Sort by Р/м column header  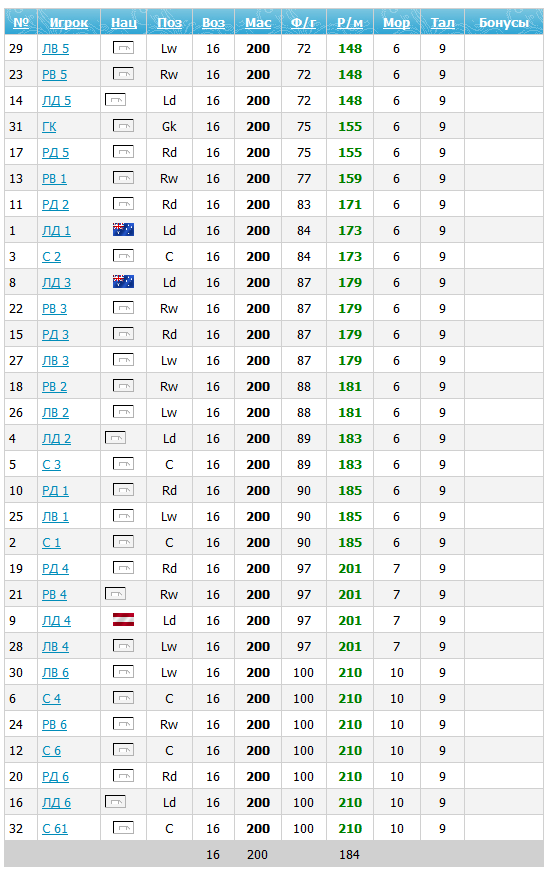pos(350,22)
